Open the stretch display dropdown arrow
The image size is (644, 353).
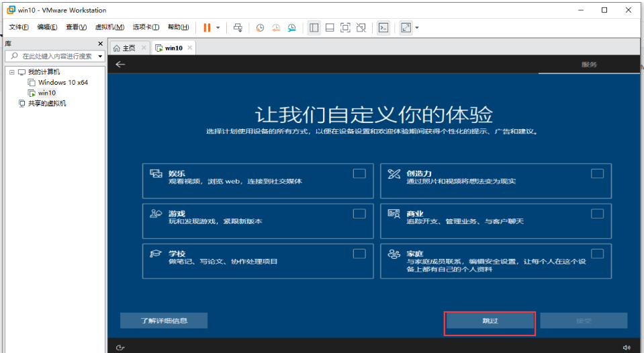(417, 28)
